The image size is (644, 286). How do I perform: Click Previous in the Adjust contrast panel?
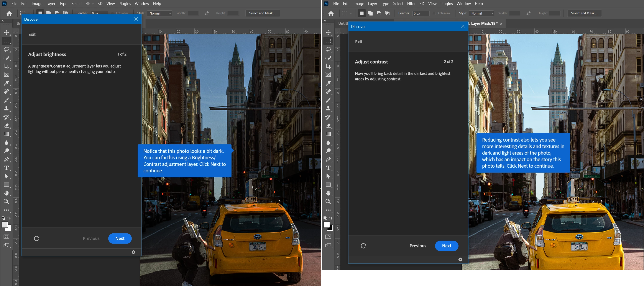point(418,246)
